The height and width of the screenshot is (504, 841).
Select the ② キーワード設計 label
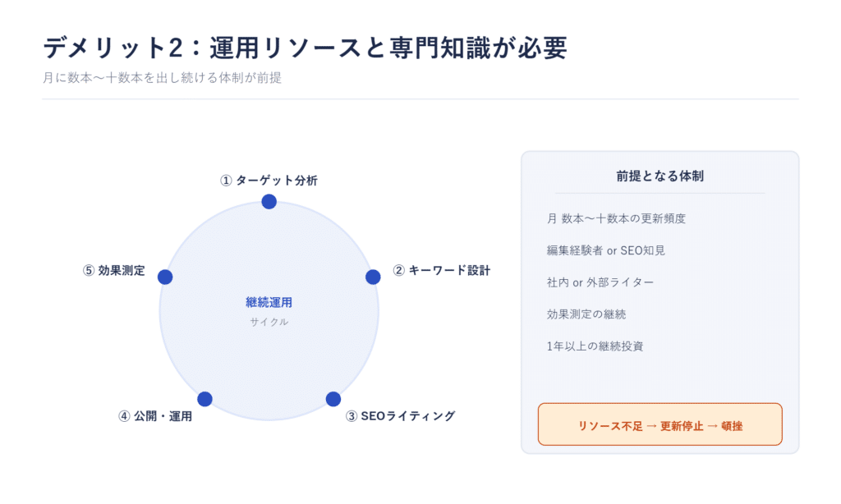[x=441, y=270]
